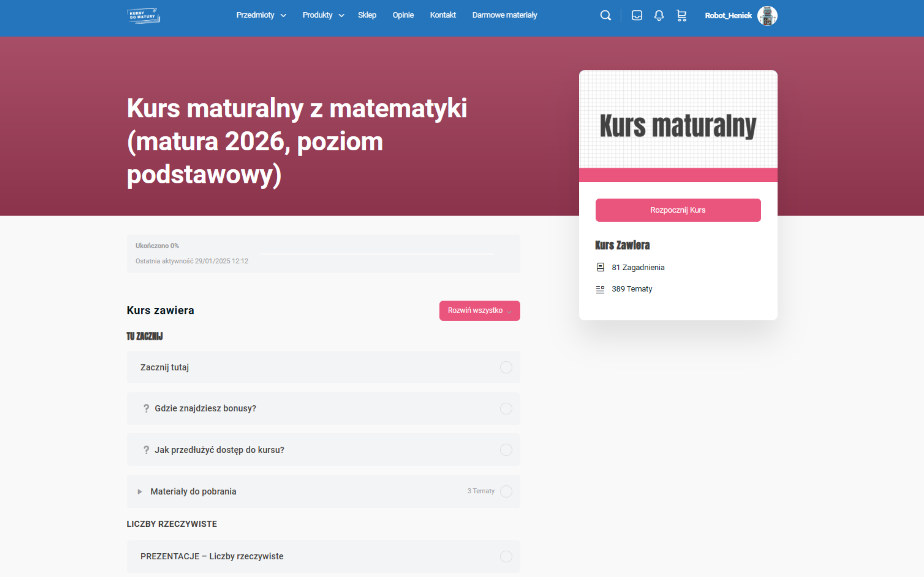Viewport: 924px width, 577px height.
Task: Click the notifications bell icon
Action: (x=659, y=16)
